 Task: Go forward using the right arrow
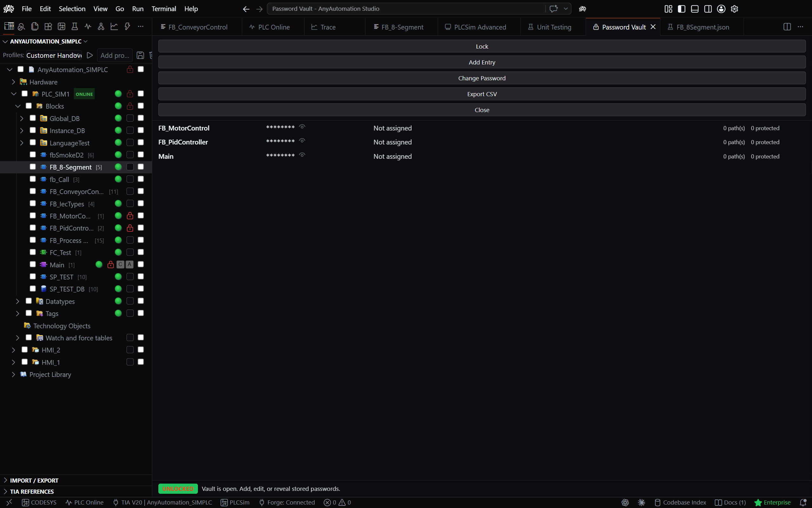pyautogui.click(x=259, y=9)
